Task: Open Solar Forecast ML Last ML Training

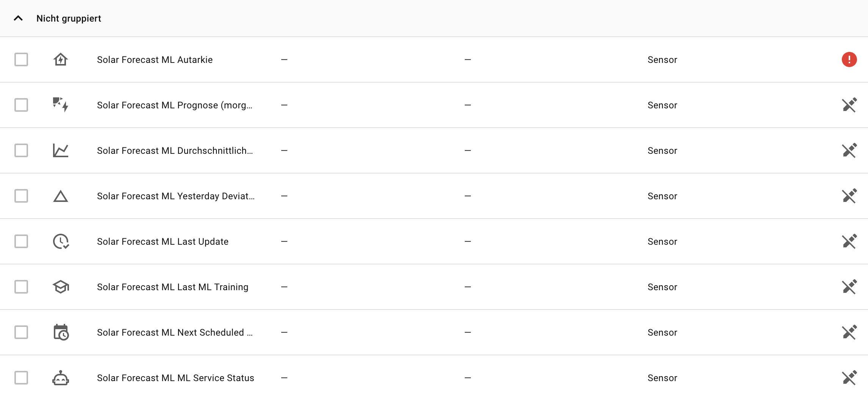Action: (172, 287)
